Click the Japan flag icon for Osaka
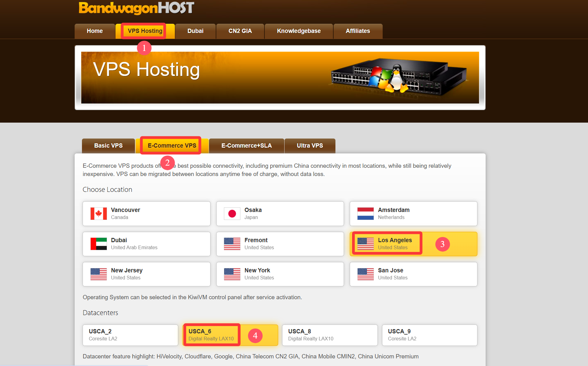The height and width of the screenshot is (366, 588). (x=232, y=213)
